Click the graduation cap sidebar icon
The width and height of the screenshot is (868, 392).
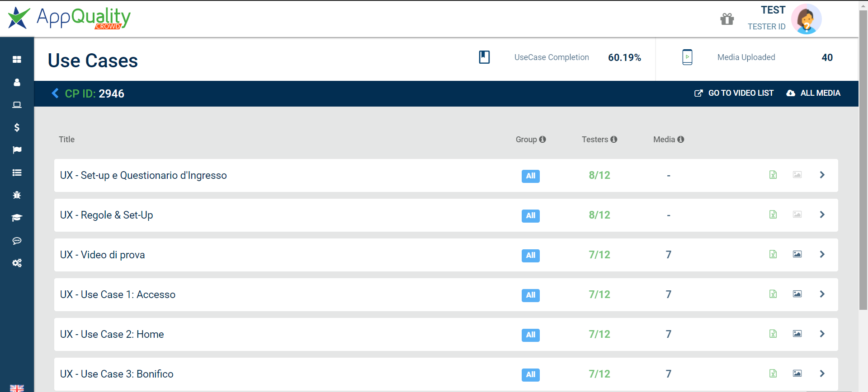(x=17, y=218)
